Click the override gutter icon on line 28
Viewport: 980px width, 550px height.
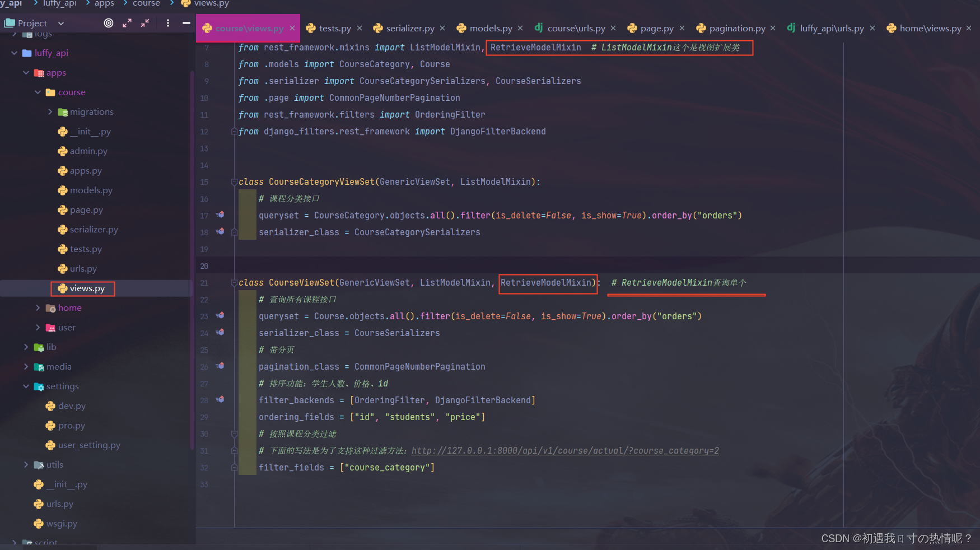220,399
